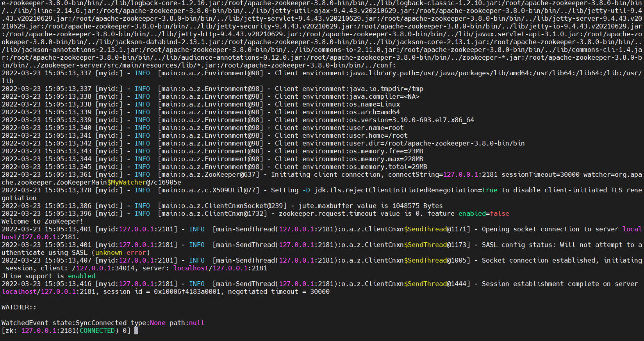The width and height of the screenshot is (644, 341).
Task: Click the 'os.name=Linux' entry
Action: coord(375,104)
